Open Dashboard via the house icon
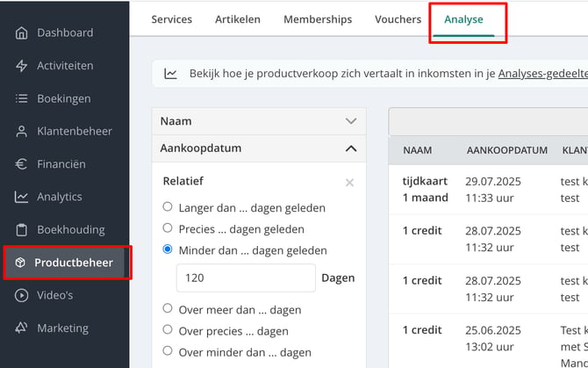Image resolution: width=588 pixels, height=368 pixels. tap(21, 33)
